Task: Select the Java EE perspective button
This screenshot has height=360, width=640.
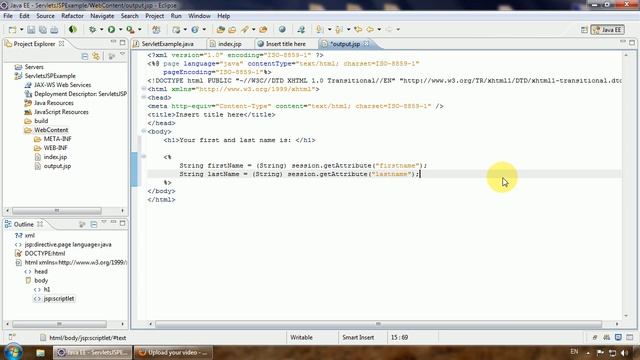Action: [608, 30]
